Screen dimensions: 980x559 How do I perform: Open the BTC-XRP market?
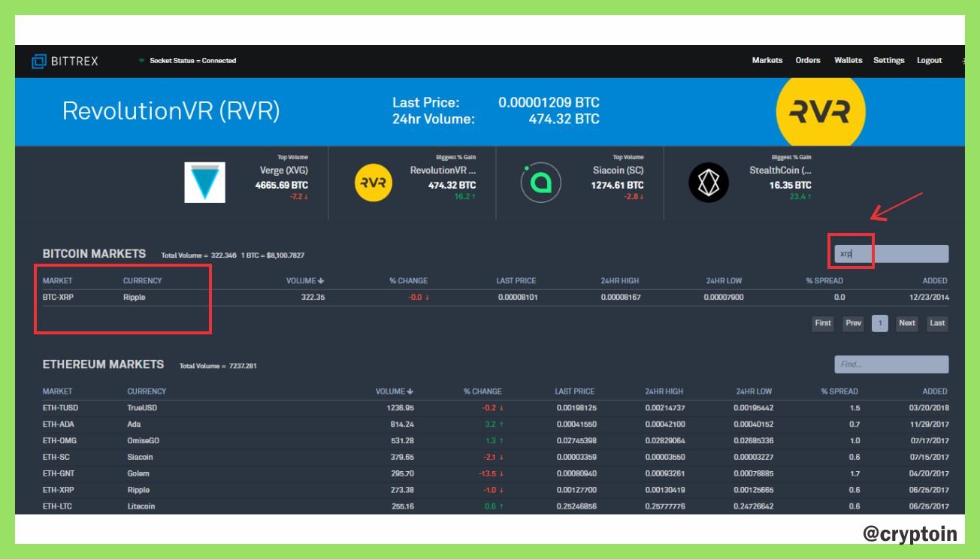tap(58, 298)
